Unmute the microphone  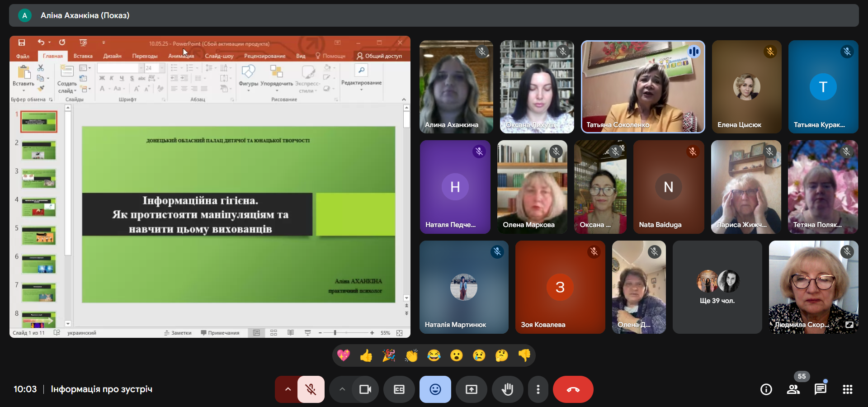pos(311,389)
